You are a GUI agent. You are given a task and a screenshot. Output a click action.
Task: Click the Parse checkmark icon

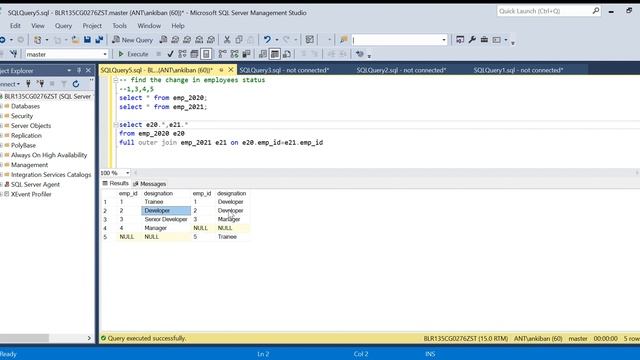coord(171,54)
